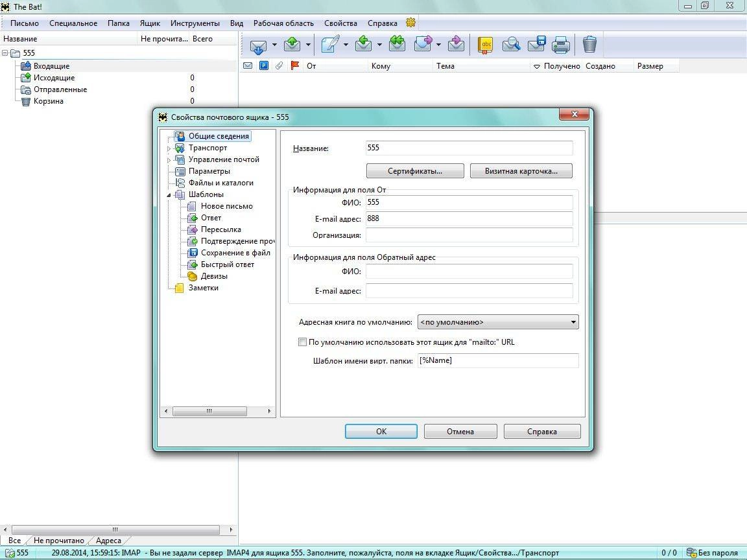Open the Ящик menu
Image resolution: width=747 pixels, height=560 pixels.
point(150,23)
